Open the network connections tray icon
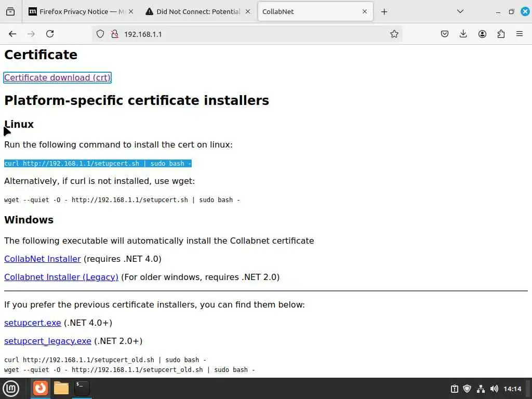This screenshot has width=532, height=399. pyautogui.click(x=481, y=389)
